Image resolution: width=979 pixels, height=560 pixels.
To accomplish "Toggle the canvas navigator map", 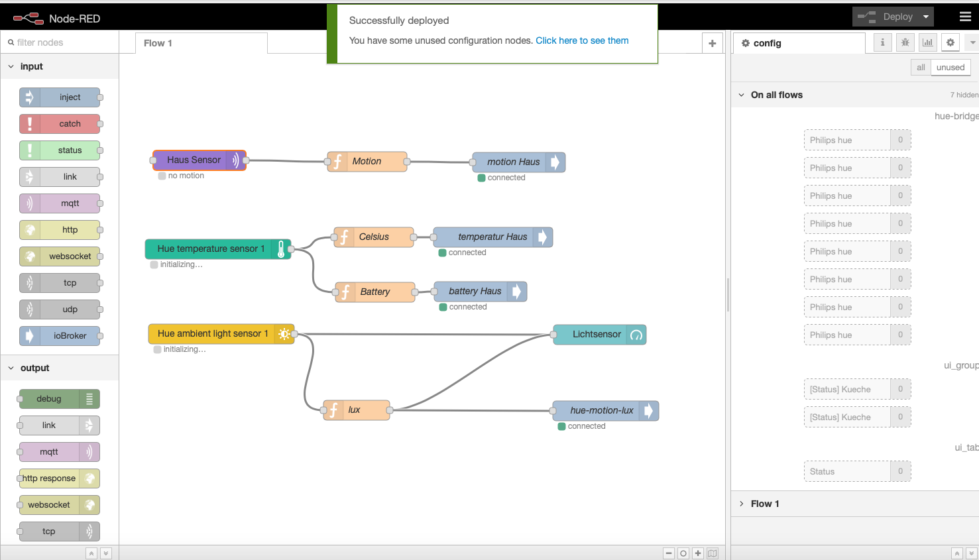I will 713,553.
